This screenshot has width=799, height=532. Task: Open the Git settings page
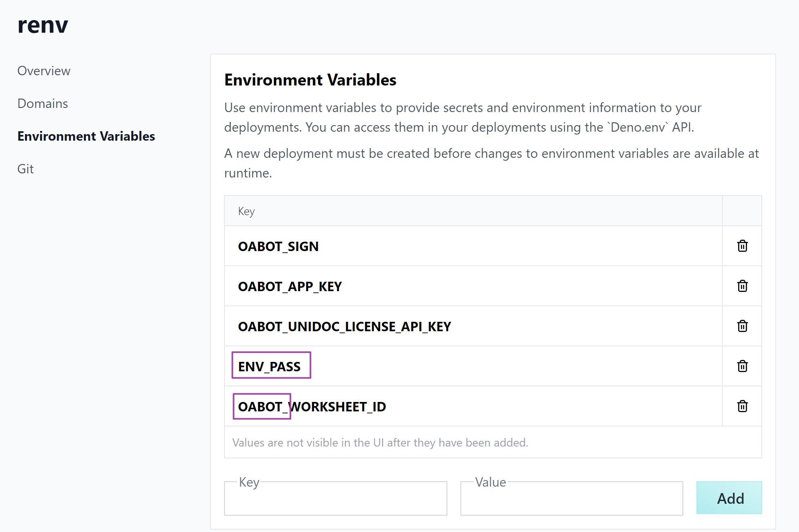tap(25, 169)
